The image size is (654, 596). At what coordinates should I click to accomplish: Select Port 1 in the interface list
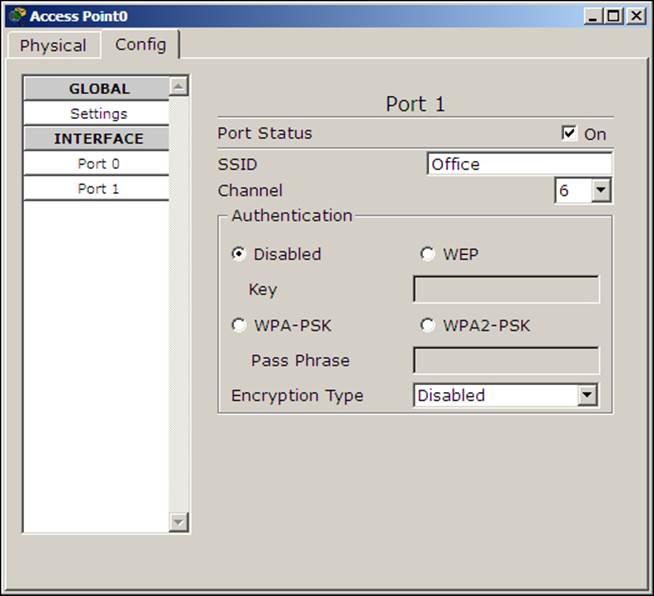point(96,189)
